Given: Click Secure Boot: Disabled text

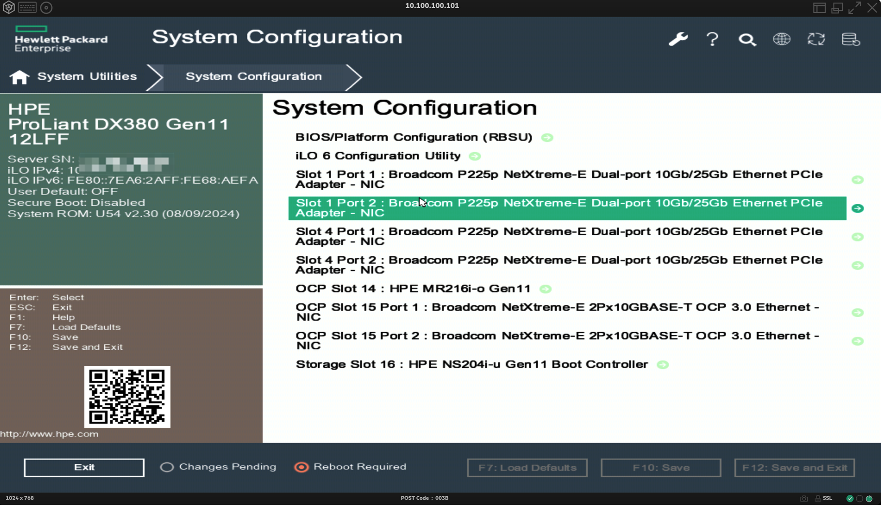Looking at the screenshot, I should pyautogui.click(x=76, y=203).
